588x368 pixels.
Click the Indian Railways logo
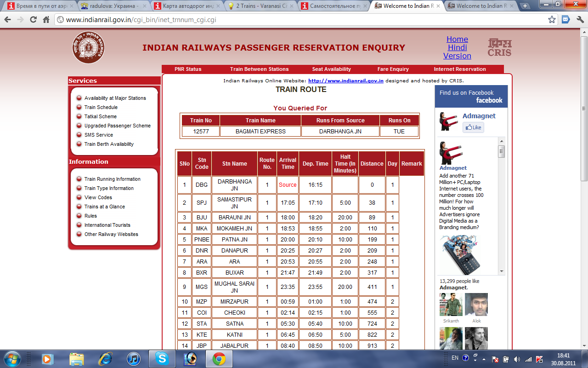coord(88,47)
